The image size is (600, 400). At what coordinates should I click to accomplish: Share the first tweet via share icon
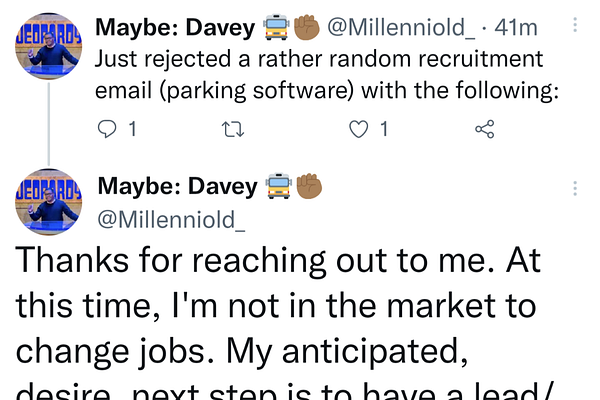(x=485, y=129)
